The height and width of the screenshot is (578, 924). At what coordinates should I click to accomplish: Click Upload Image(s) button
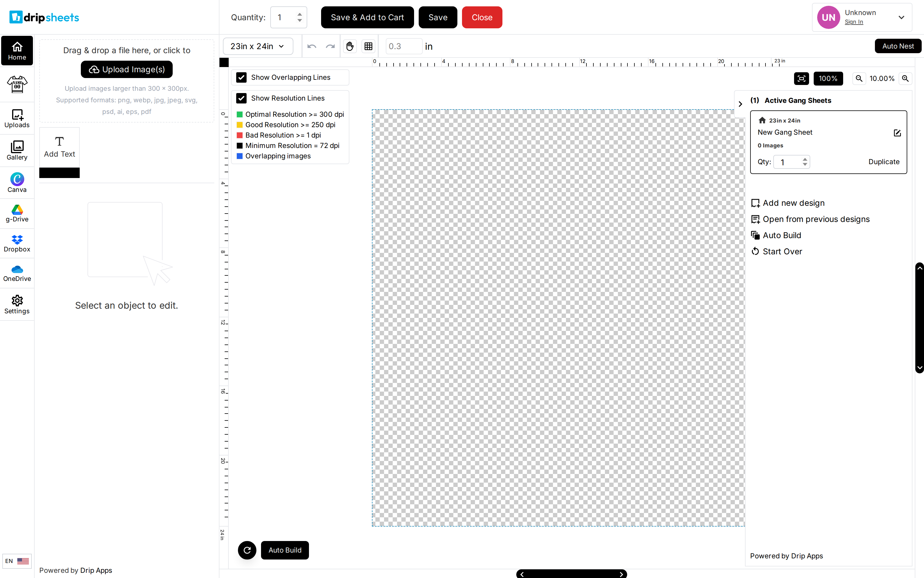pyautogui.click(x=127, y=69)
